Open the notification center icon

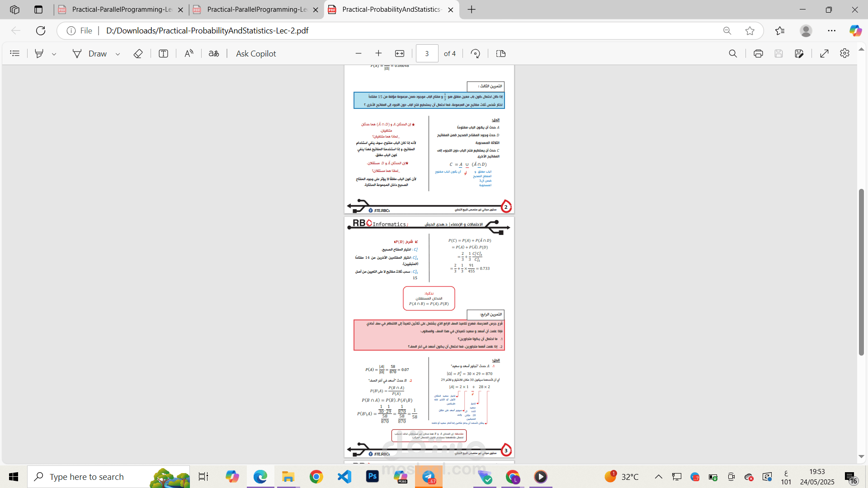pos(851,477)
